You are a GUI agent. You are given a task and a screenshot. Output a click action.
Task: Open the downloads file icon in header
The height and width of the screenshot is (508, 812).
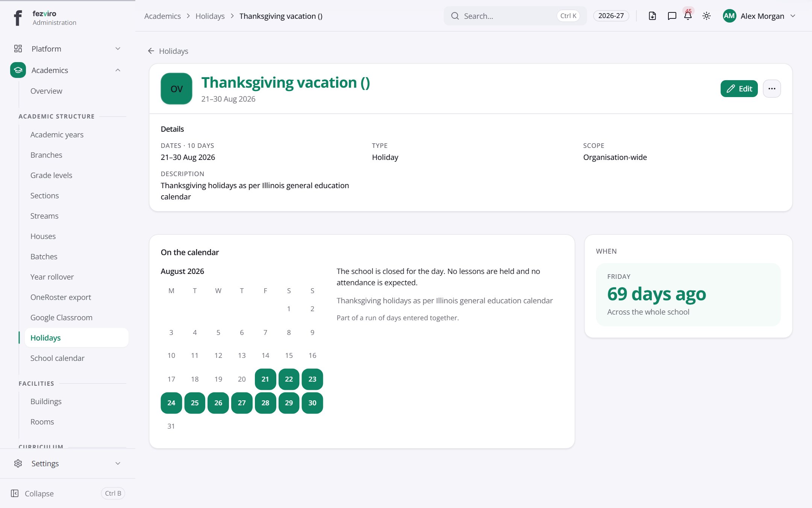[x=652, y=16]
